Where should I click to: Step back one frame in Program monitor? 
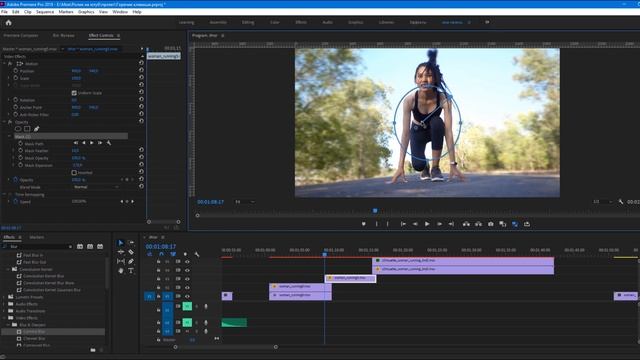(x=415, y=224)
